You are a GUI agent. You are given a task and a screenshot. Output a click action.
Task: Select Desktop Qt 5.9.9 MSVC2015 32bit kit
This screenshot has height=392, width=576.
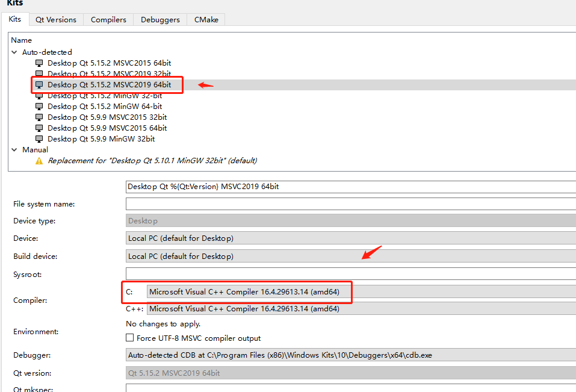[x=107, y=117]
